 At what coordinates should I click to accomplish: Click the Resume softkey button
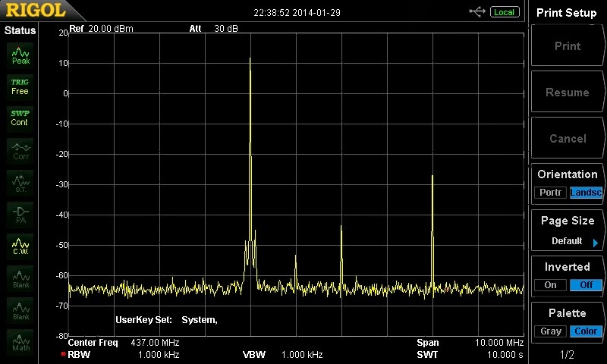567,92
